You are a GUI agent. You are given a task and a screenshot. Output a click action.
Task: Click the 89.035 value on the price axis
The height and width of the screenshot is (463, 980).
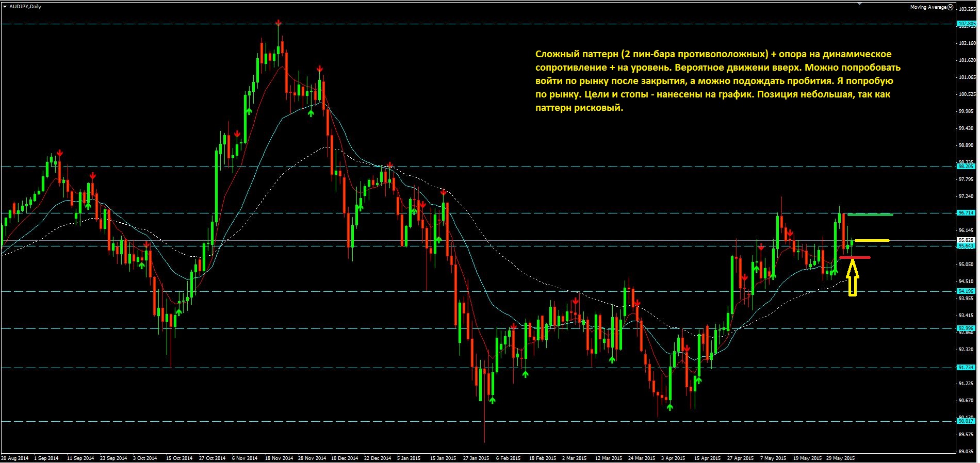pyautogui.click(x=967, y=452)
